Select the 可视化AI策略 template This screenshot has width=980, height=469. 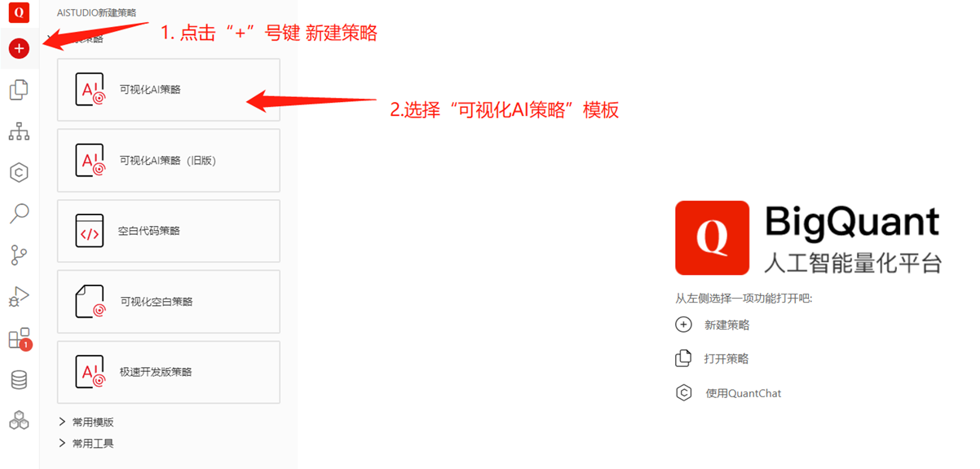[x=169, y=90]
